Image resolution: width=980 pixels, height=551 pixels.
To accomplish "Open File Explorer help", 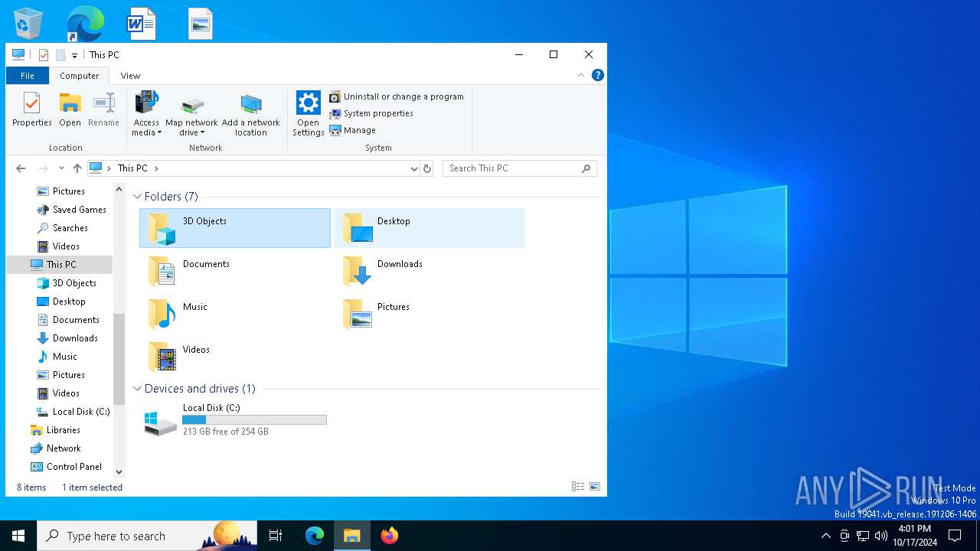I will [x=598, y=75].
